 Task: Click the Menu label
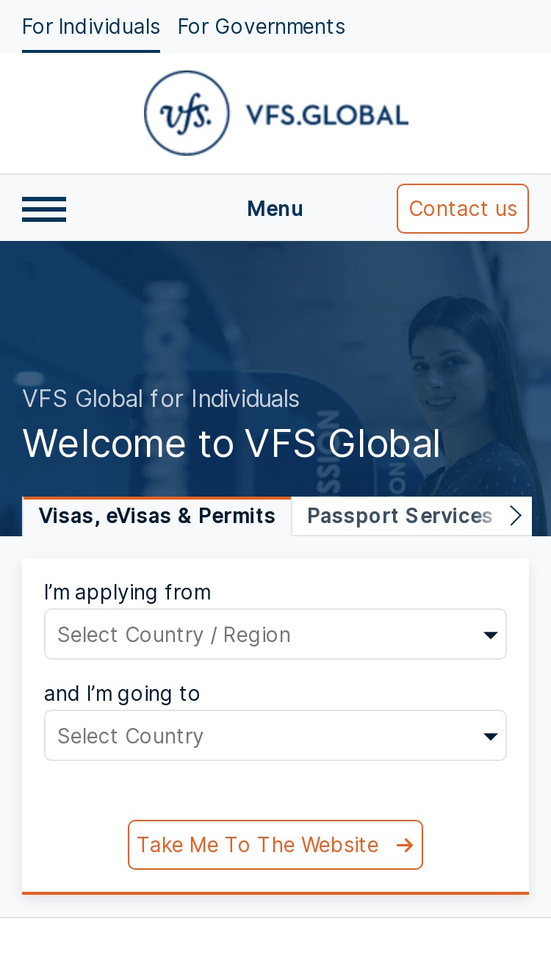click(x=275, y=209)
